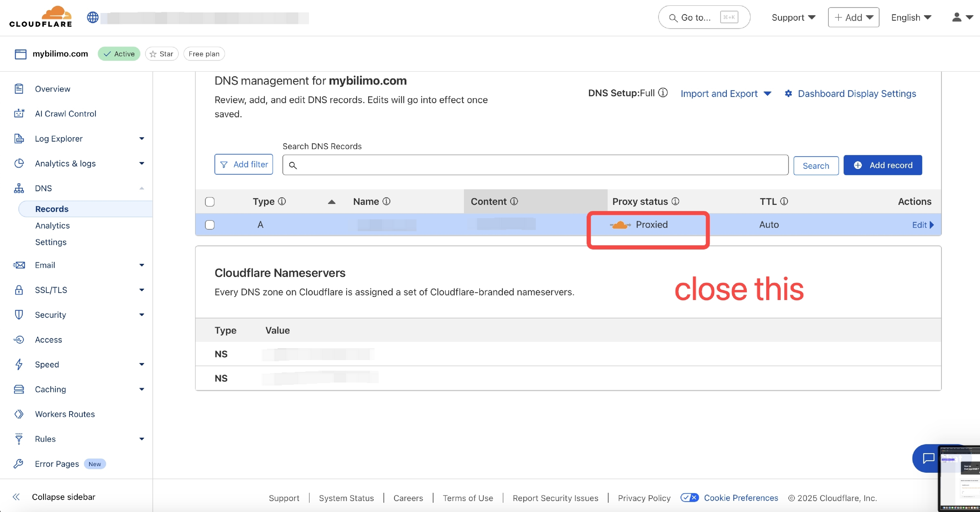Click the orange Proxied cloud icon
The width and height of the screenshot is (980, 512).
(x=620, y=225)
